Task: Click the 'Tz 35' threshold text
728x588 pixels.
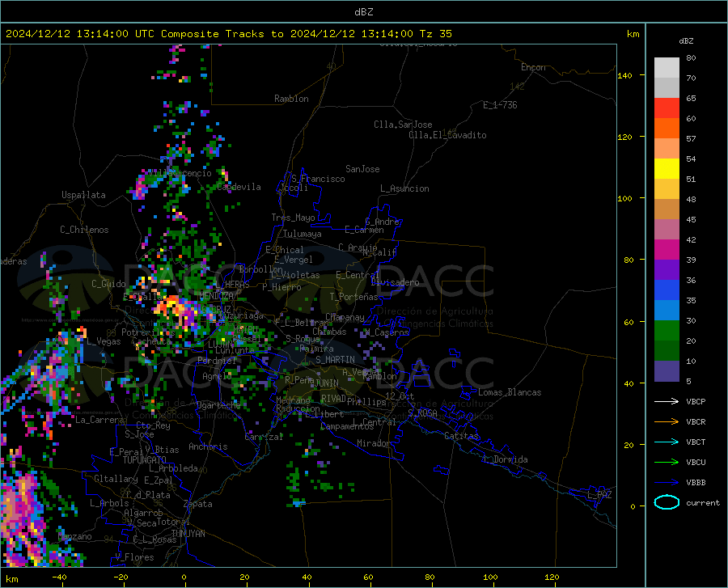Action: click(x=435, y=33)
